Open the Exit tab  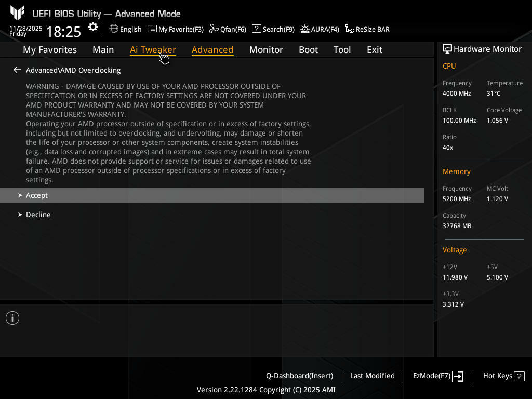click(x=374, y=50)
